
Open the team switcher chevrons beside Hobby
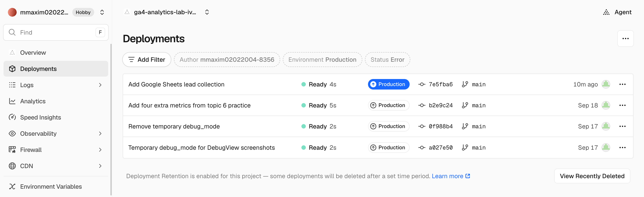[102, 12]
